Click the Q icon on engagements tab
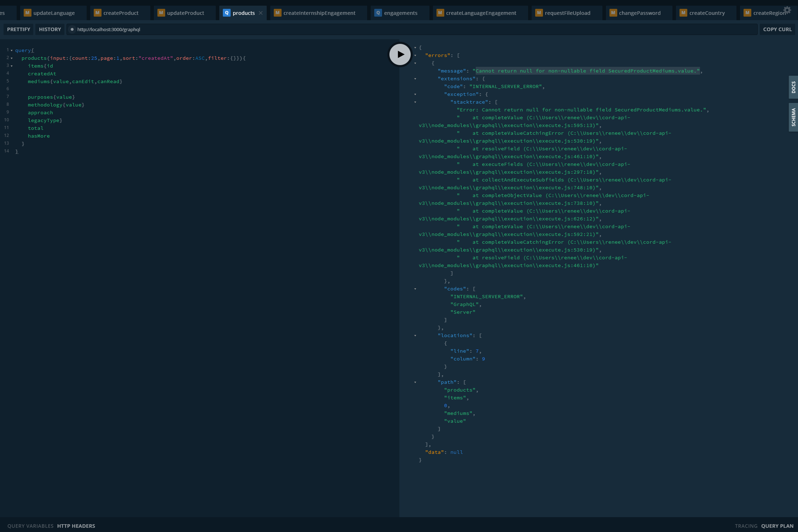The width and height of the screenshot is (798, 532). 378,13
